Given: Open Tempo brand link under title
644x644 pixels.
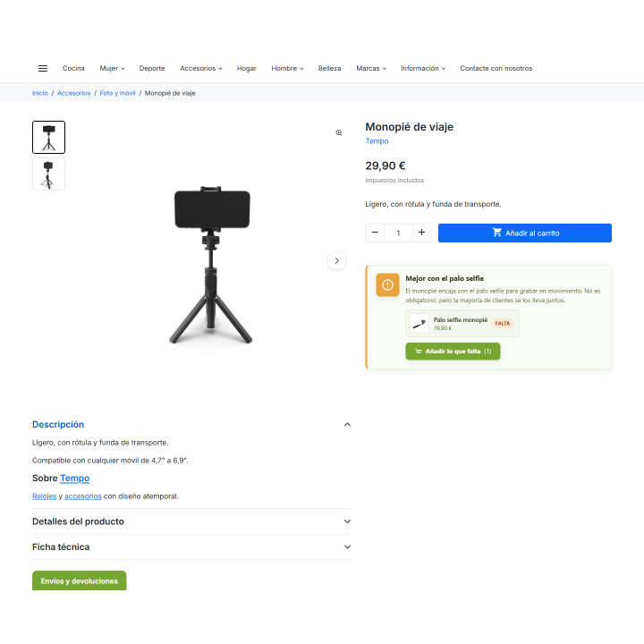Looking at the screenshot, I should tap(377, 141).
